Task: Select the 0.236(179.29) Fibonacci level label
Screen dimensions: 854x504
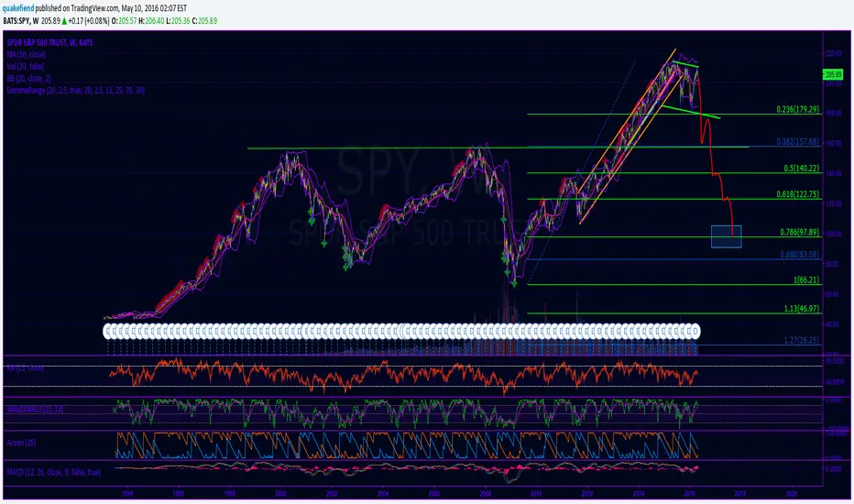Action: 798,110
